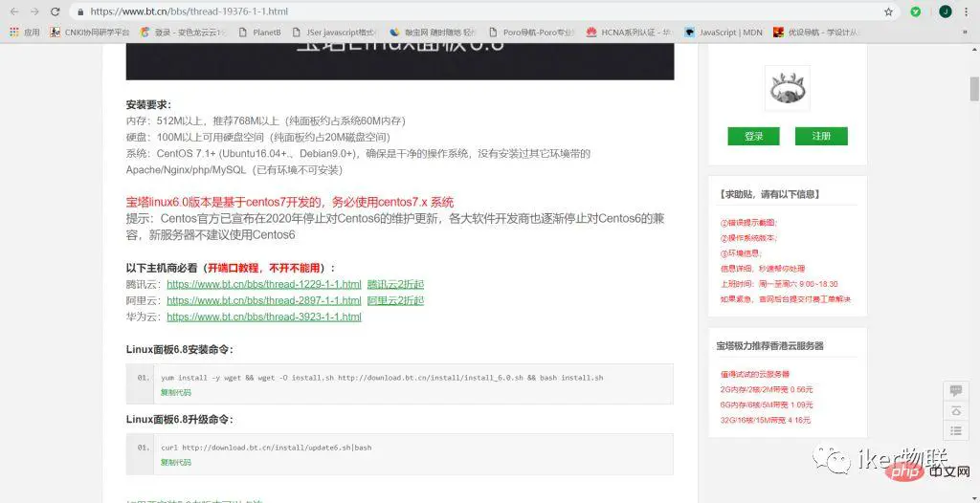Click the 宝塔极力推荐香港云服务器 heading
Screen dimensions: 980x503
pyautogui.click(x=770, y=345)
